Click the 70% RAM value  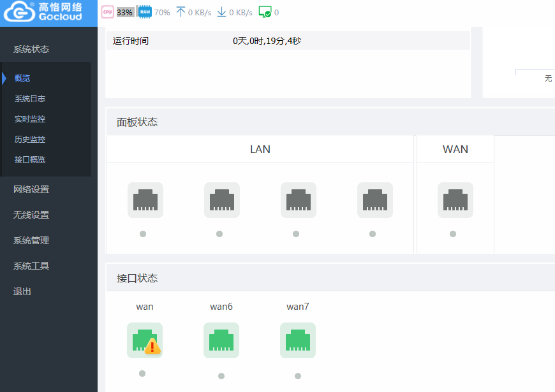point(162,12)
